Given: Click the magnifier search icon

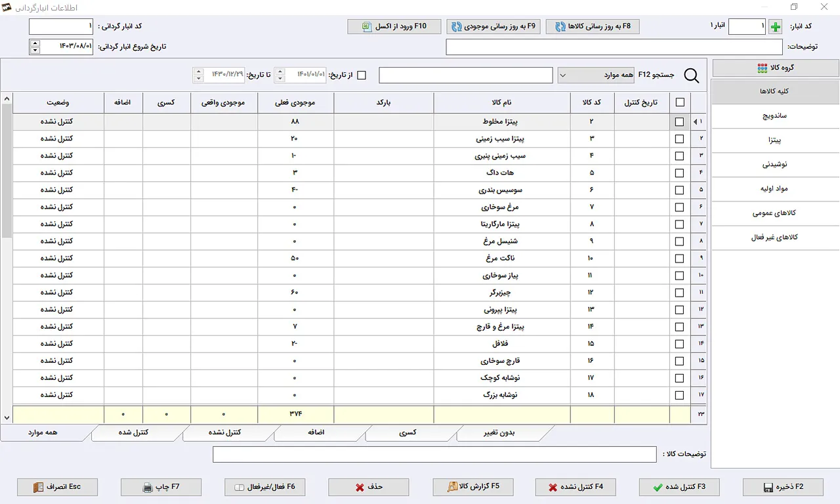Looking at the screenshot, I should [x=692, y=76].
